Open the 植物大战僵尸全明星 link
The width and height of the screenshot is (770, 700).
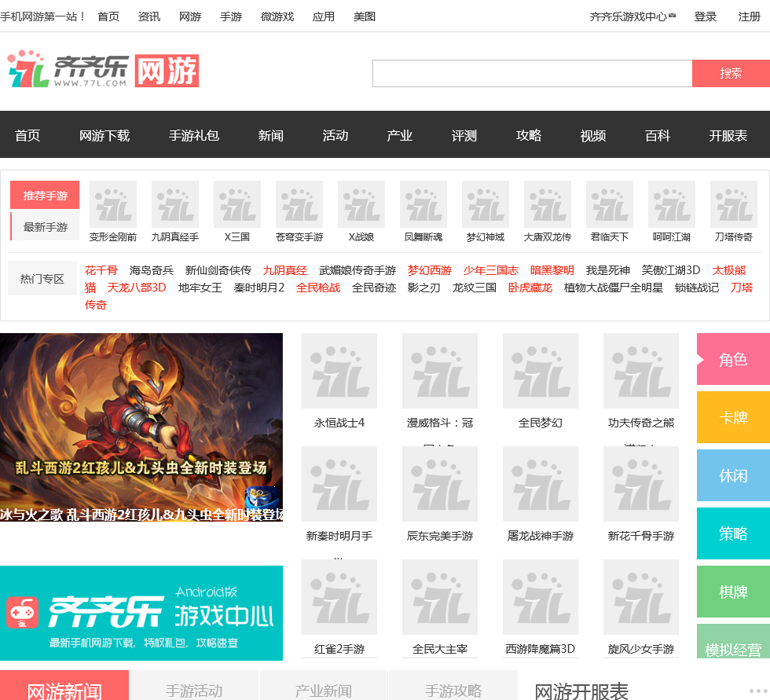[x=614, y=288]
